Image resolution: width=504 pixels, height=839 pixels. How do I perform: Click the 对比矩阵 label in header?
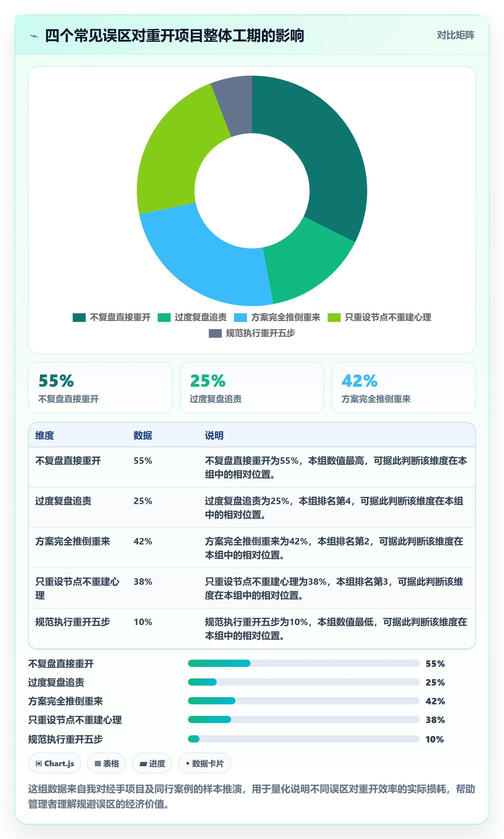tap(455, 35)
